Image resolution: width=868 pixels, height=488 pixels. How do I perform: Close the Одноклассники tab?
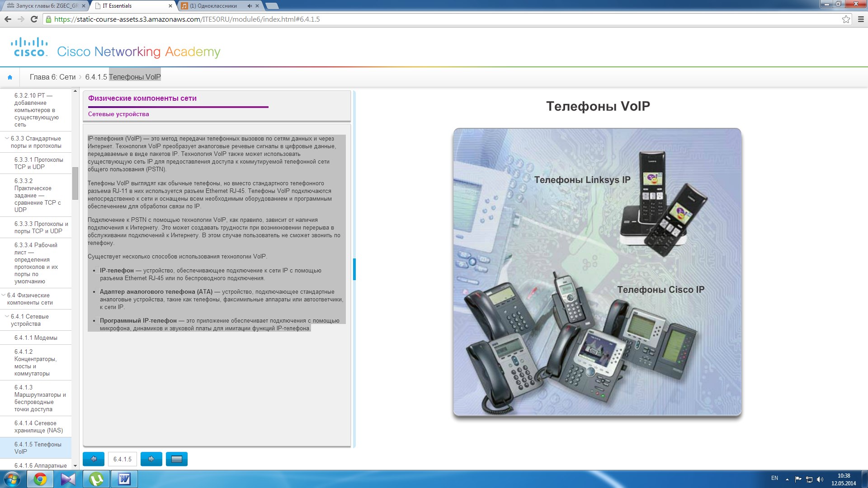[257, 6]
